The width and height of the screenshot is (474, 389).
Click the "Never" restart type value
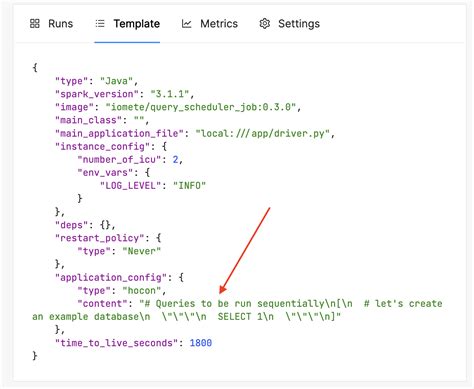tap(142, 251)
